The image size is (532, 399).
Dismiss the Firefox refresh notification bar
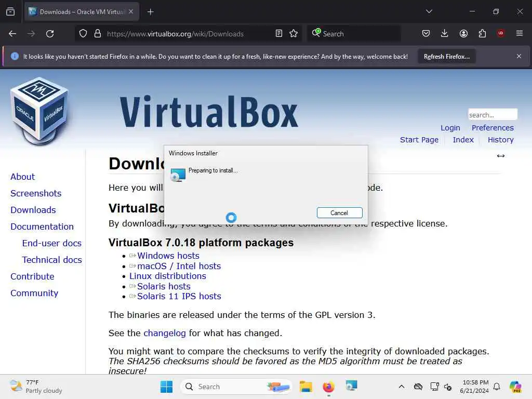point(519,56)
